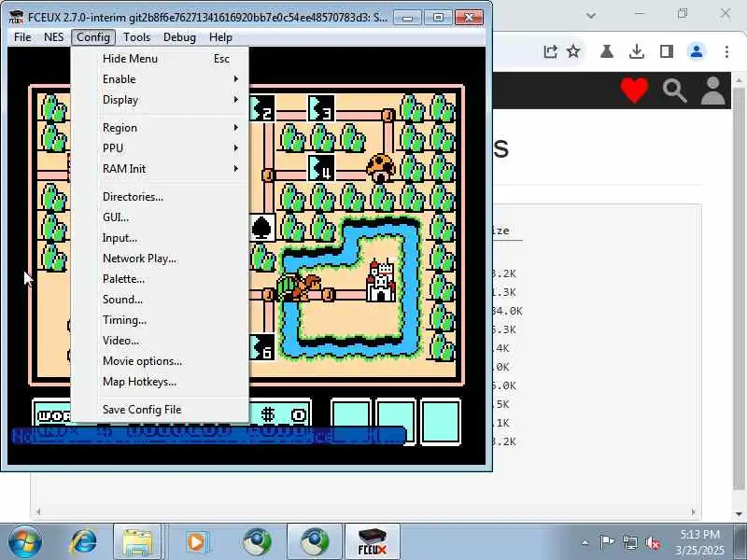Click the FCEUX title bar app icon

point(16,17)
